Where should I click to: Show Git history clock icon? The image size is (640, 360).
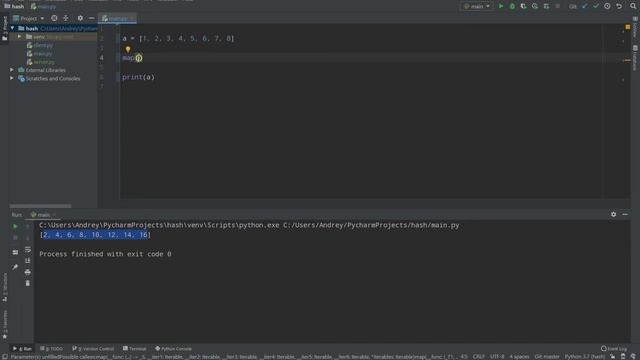[x=607, y=6]
